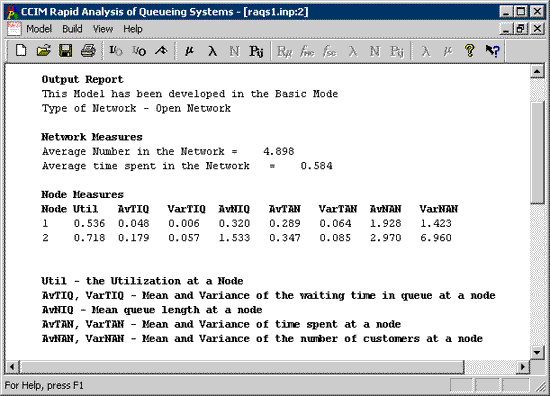This screenshot has width=550, height=396.
Task: Open an existing model file
Action: tap(43, 51)
